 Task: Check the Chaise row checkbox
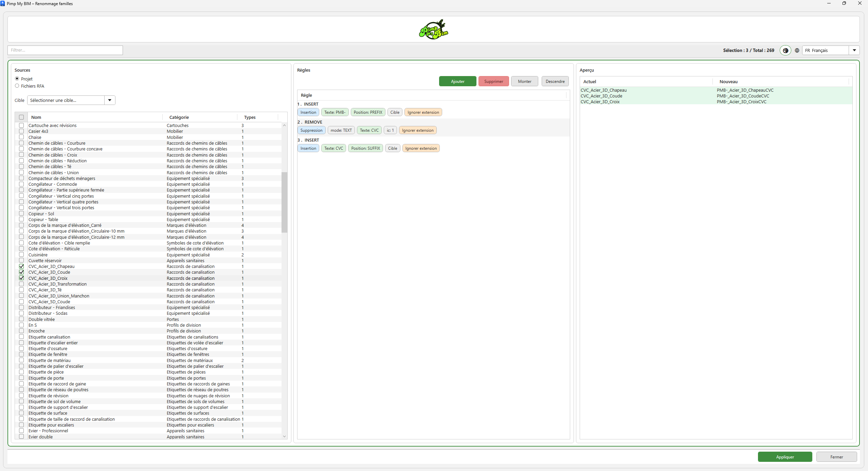coord(21,137)
